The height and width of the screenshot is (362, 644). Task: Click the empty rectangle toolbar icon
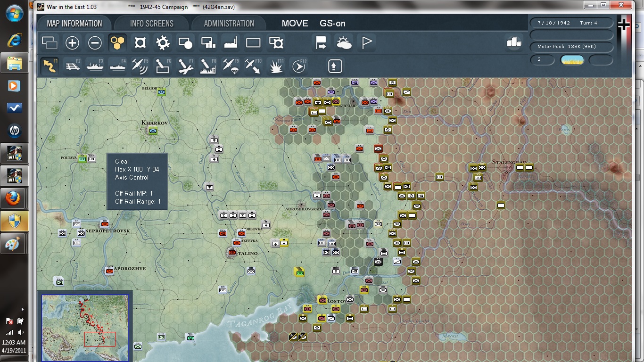pos(253,43)
